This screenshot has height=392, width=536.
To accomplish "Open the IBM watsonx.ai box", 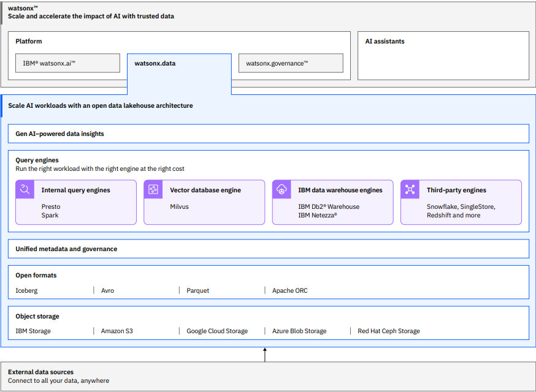I will pos(67,63).
